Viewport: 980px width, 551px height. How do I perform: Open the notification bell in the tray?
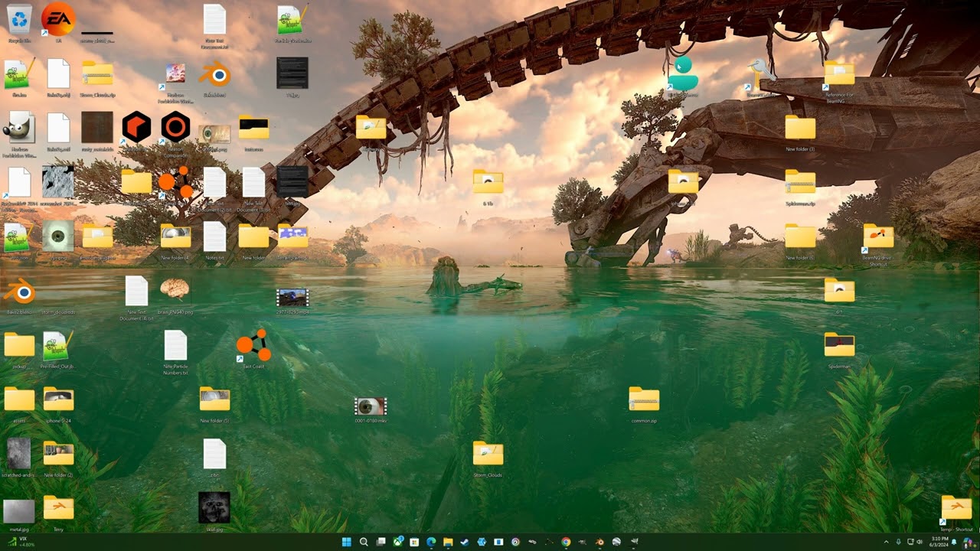[x=955, y=542]
